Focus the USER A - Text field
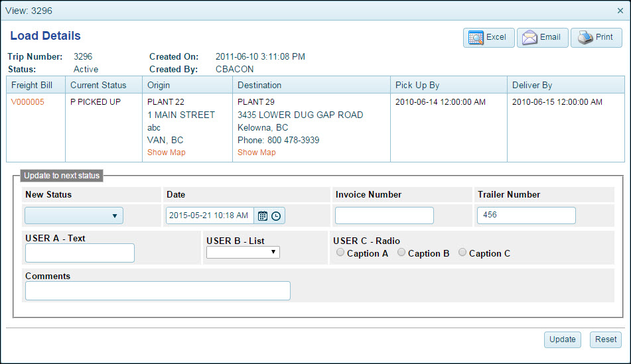 tap(80, 253)
